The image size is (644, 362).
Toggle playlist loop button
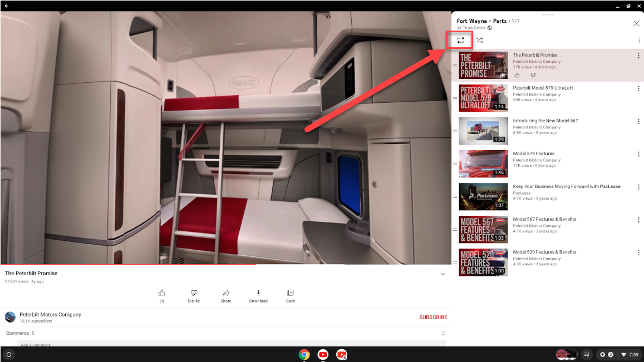(x=460, y=40)
